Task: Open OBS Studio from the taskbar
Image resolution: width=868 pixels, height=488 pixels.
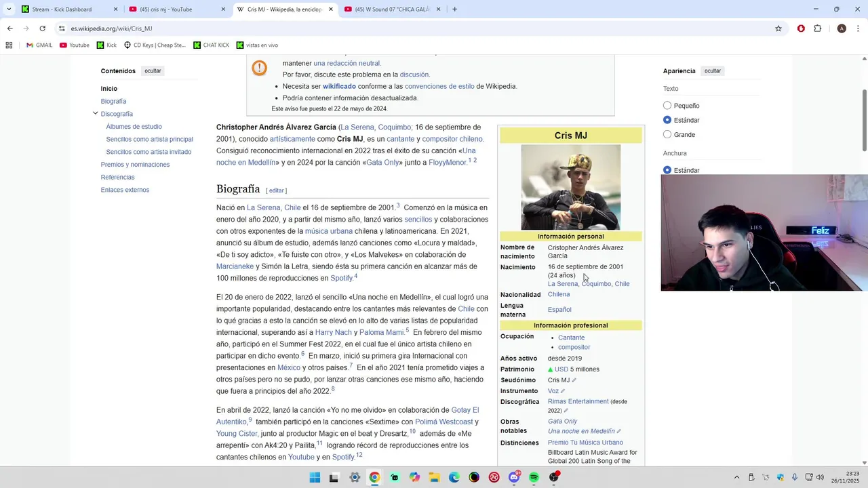Action: pos(554,477)
